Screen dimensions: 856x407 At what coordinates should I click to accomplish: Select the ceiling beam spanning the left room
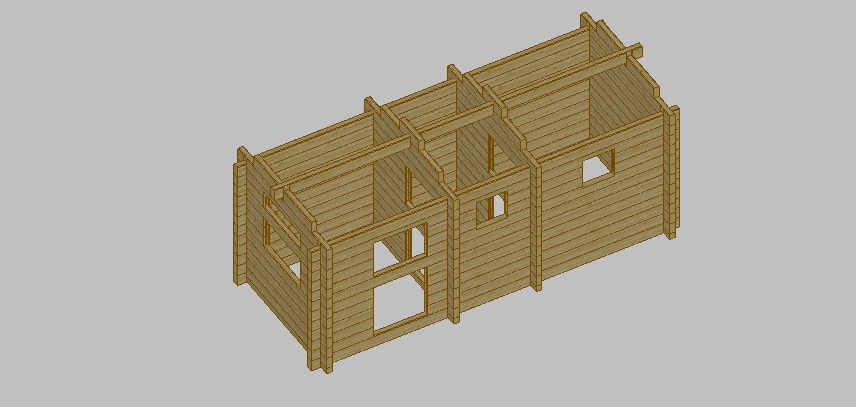[340, 168]
